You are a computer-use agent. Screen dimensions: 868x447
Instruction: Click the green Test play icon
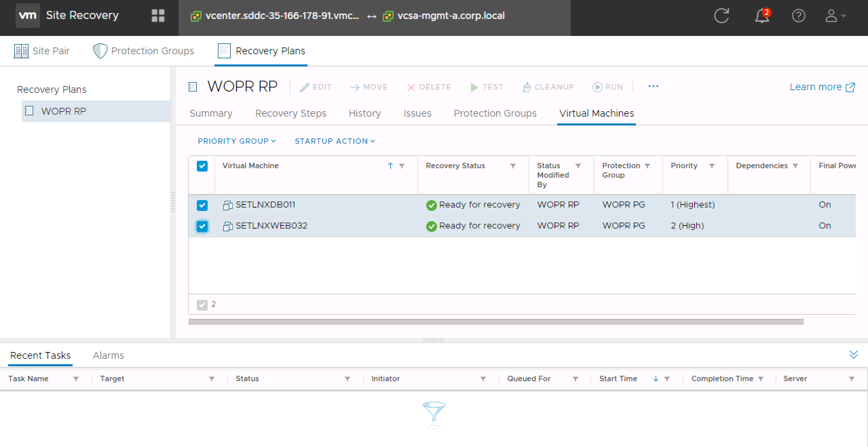coord(474,88)
